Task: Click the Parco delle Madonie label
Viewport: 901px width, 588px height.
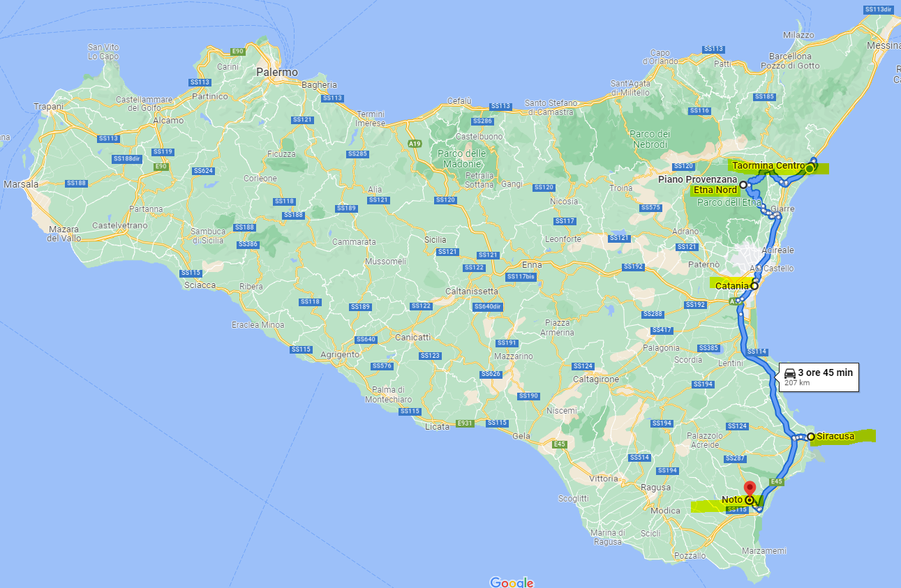Action: tap(461, 158)
